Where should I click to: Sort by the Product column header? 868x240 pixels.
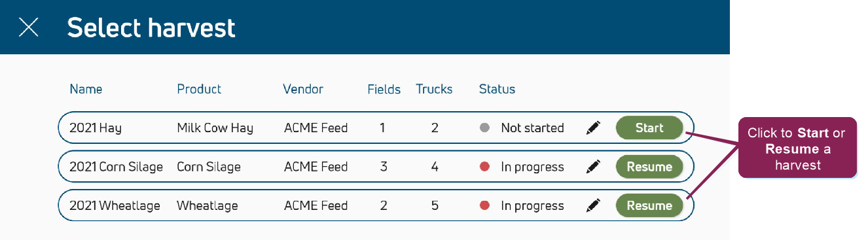(x=199, y=89)
